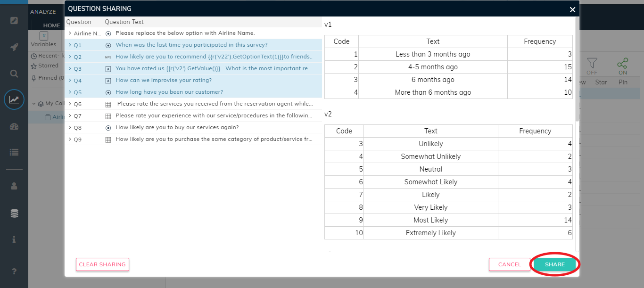Open the search magnifier icon in sidebar
The image size is (644, 288).
point(14,74)
